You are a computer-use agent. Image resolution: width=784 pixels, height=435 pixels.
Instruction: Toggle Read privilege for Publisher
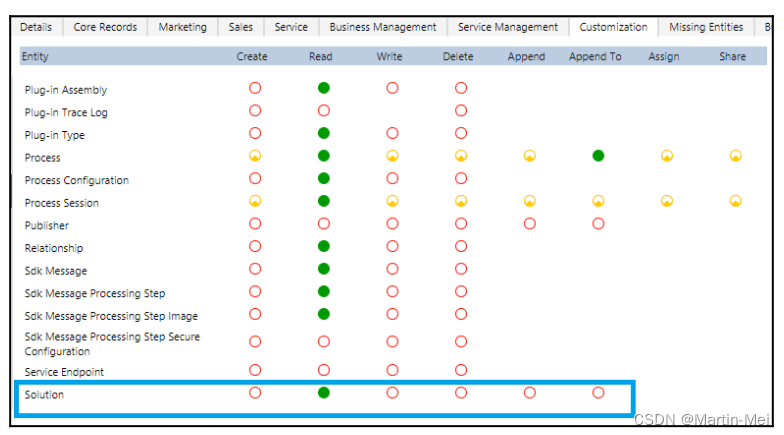tap(324, 224)
